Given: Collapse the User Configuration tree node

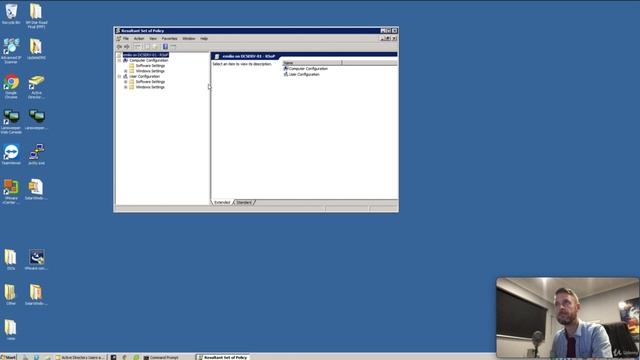Looking at the screenshot, I should tap(120, 76).
